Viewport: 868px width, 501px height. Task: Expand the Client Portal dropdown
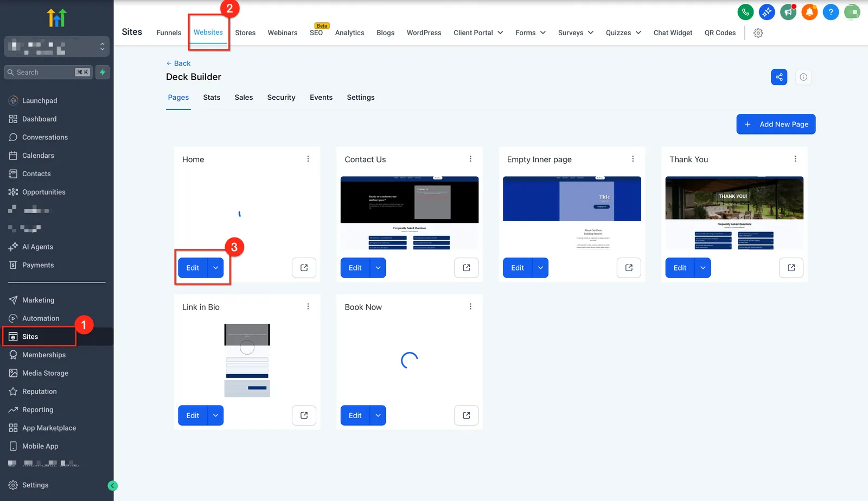[478, 33]
